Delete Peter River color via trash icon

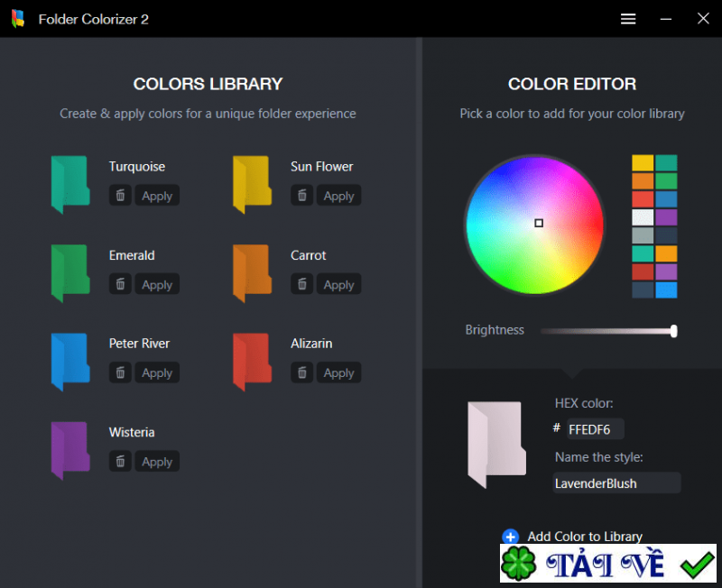pos(120,372)
